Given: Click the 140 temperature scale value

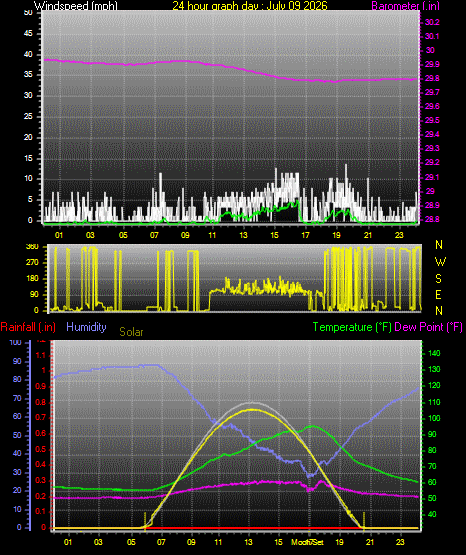Looking at the screenshot, I should pos(434,353).
